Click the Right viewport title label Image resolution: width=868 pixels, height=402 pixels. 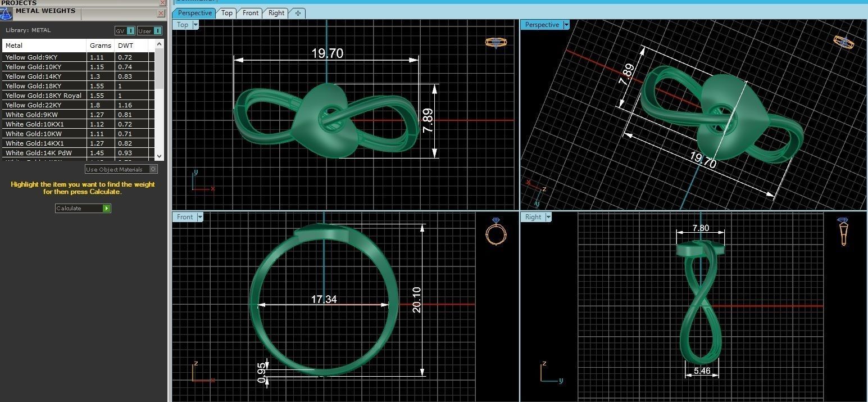(533, 217)
